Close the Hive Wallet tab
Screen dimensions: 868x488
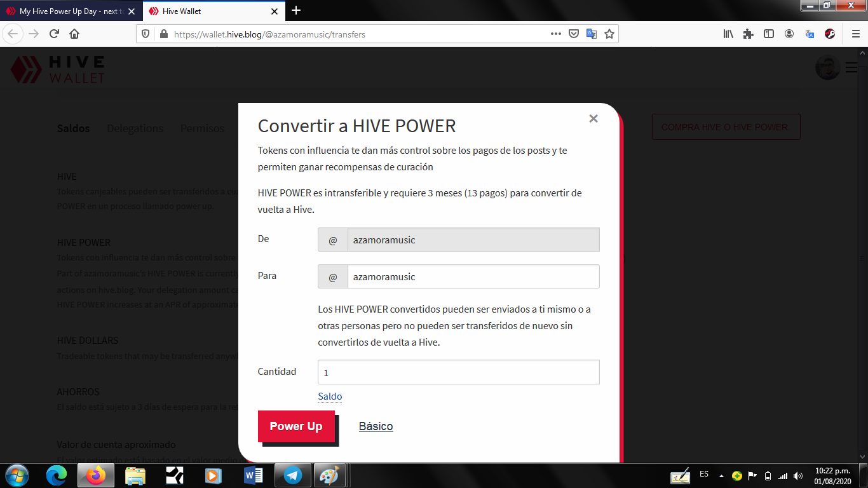point(275,11)
